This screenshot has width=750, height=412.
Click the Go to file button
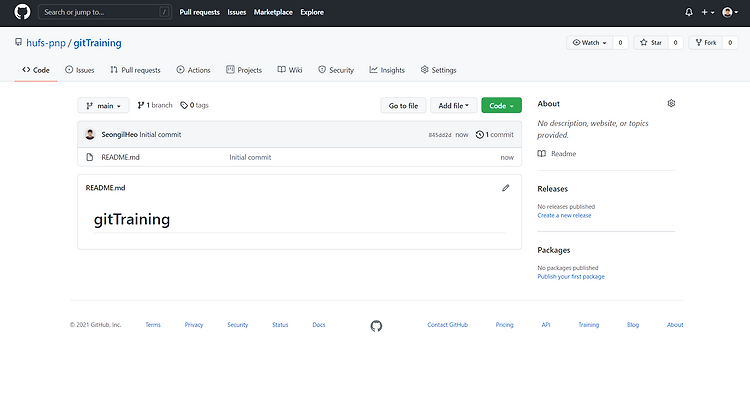[403, 106]
